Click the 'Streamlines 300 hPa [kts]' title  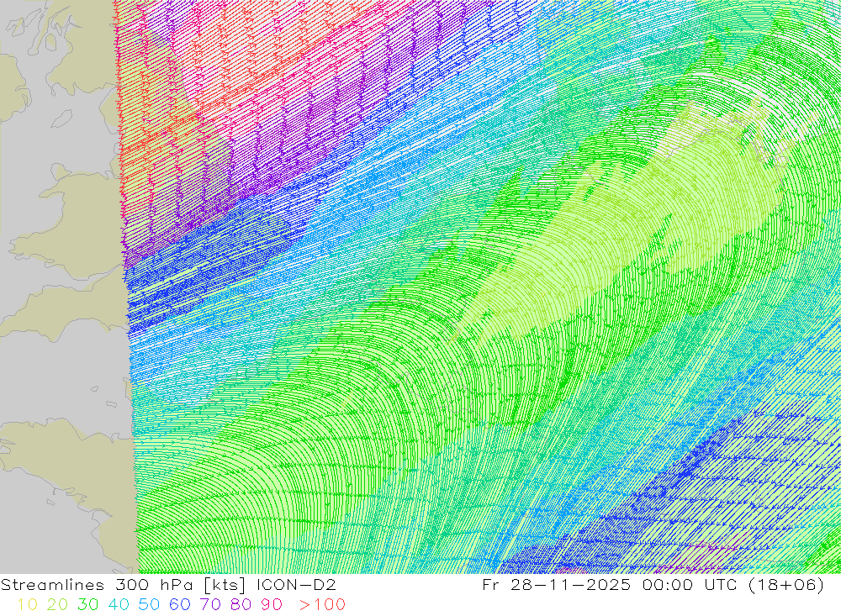[124, 585]
